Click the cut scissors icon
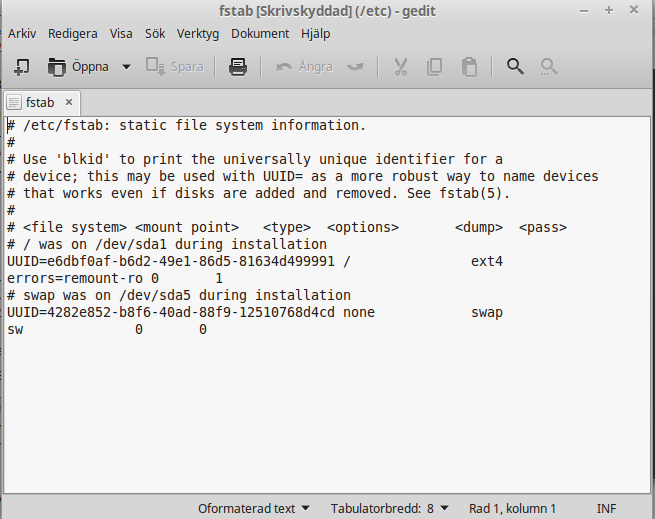The height and width of the screenshot is (519, 655). [x=401, y=67]
